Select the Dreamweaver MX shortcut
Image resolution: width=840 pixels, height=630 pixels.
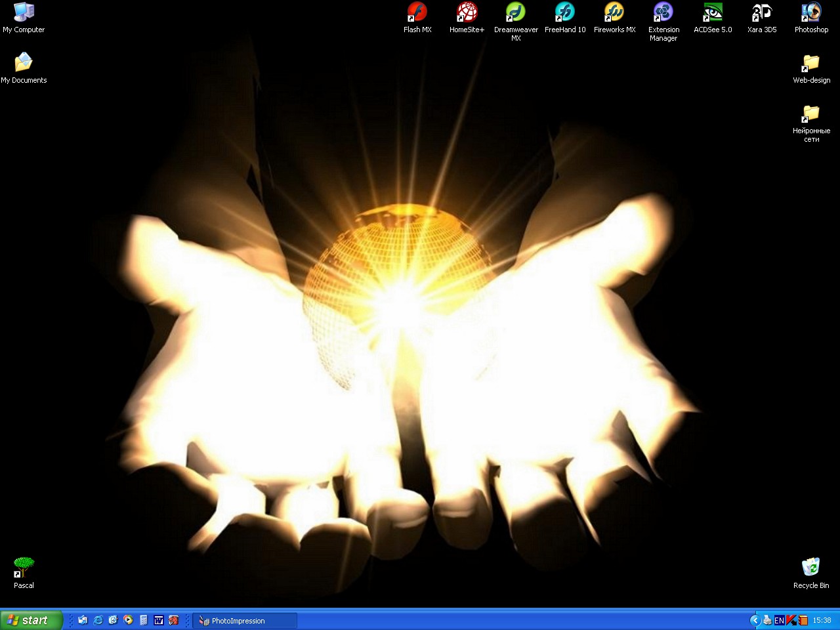[516, 12]
